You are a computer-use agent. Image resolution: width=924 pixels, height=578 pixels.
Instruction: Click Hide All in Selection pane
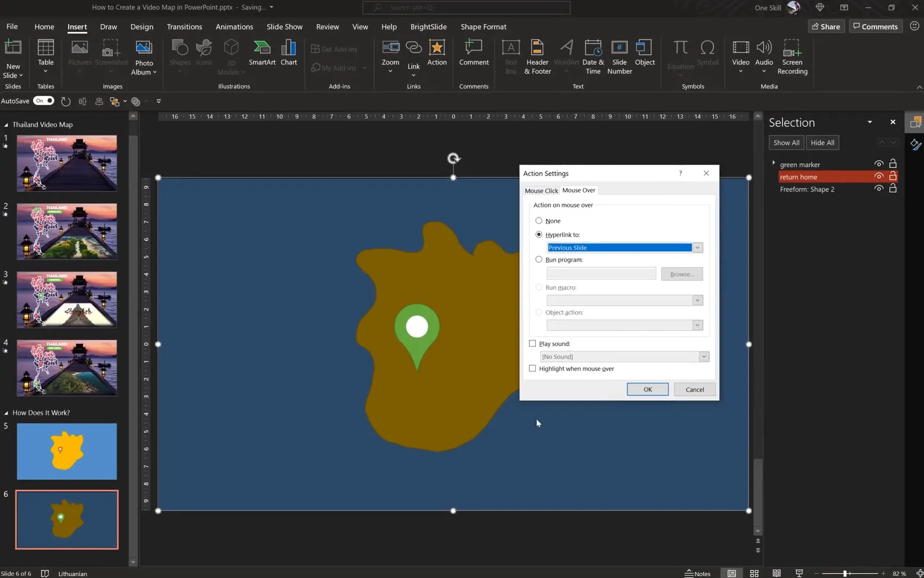pos(822,142)
